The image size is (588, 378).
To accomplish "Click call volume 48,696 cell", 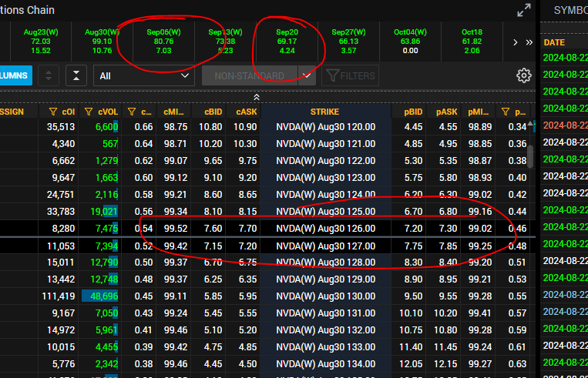I will [x=99, y=296].
